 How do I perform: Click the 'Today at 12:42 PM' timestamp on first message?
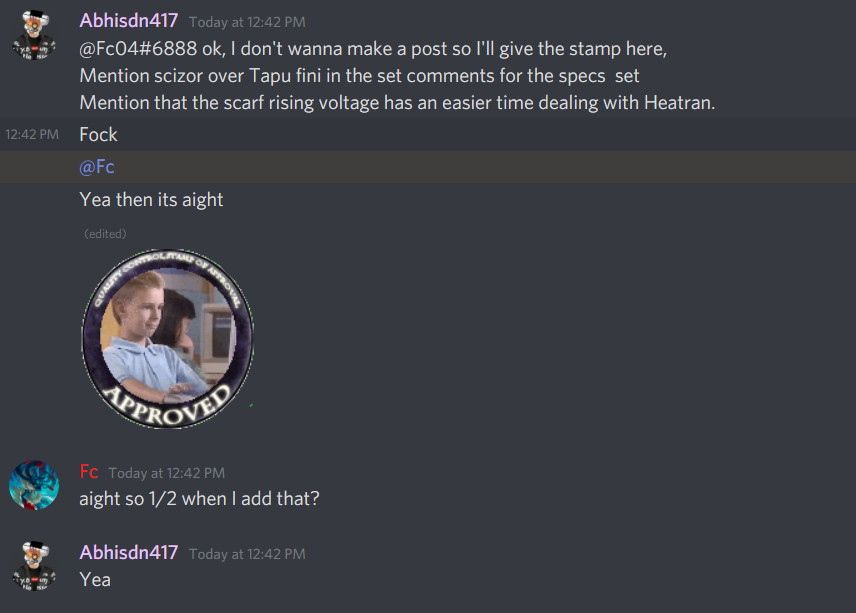(x=247, y=22)
